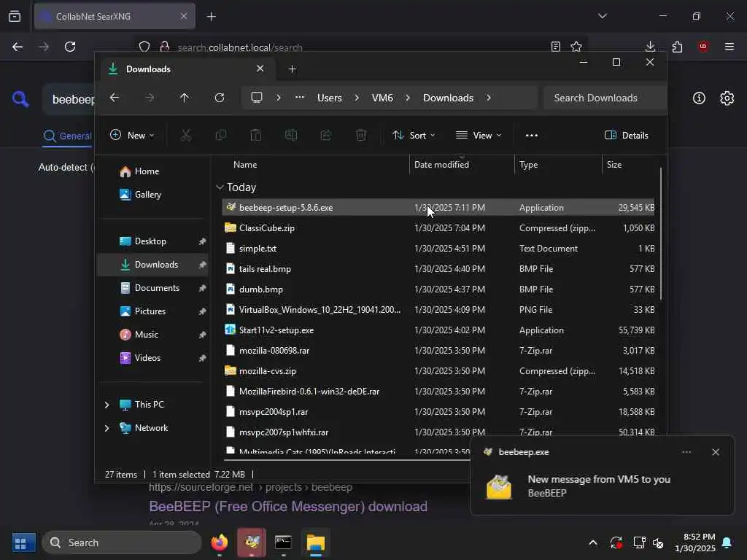The image size is (747, 560).
Task: Select mozilla-cvs.zip file
Action: click(x=438, y=371)
